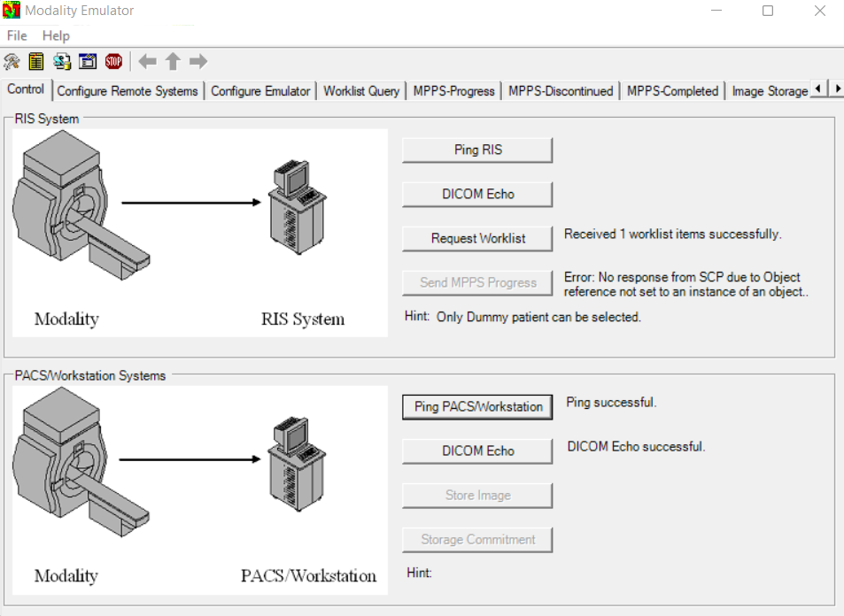Open the File menu
Screen dimensions: 844x616
(x=16, y=35)
